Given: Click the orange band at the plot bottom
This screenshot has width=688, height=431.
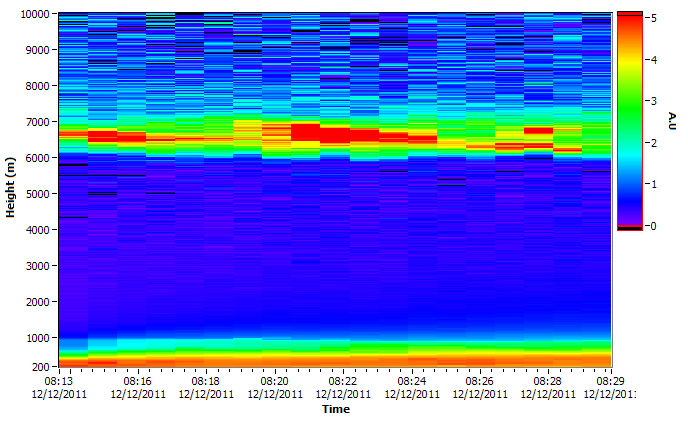Looking at the screenshot, I should coord(335,359).
